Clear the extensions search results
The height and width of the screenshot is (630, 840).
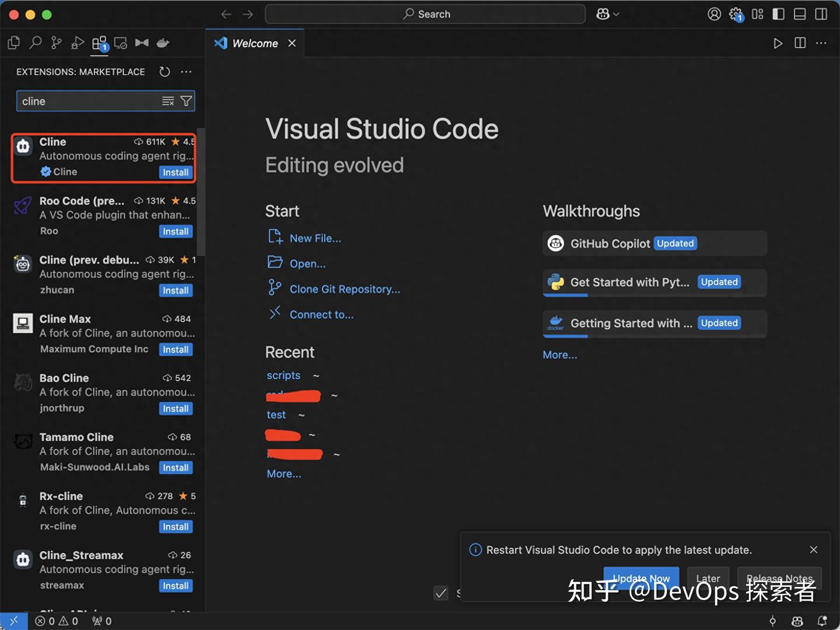pyautogui.click(x=168, y=101)
